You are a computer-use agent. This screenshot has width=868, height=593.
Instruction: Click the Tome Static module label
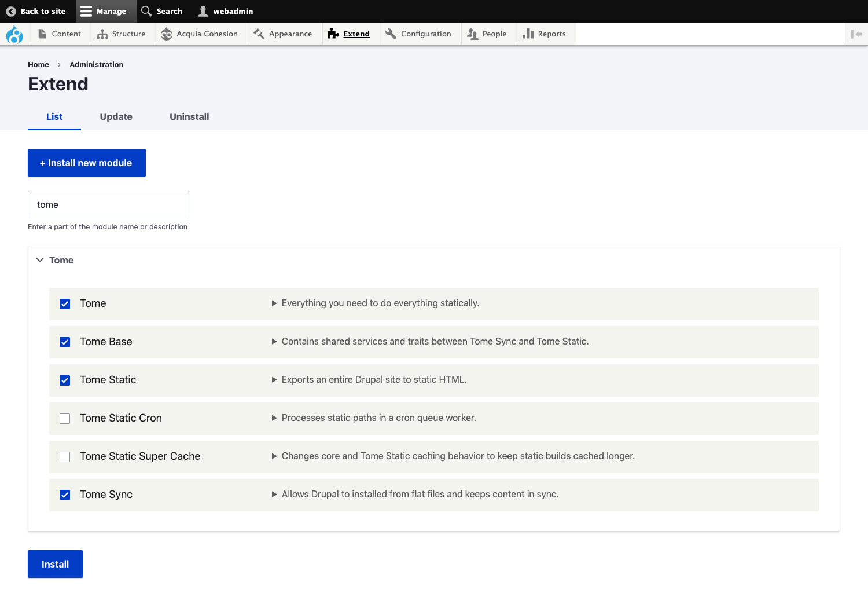point(108,380)
